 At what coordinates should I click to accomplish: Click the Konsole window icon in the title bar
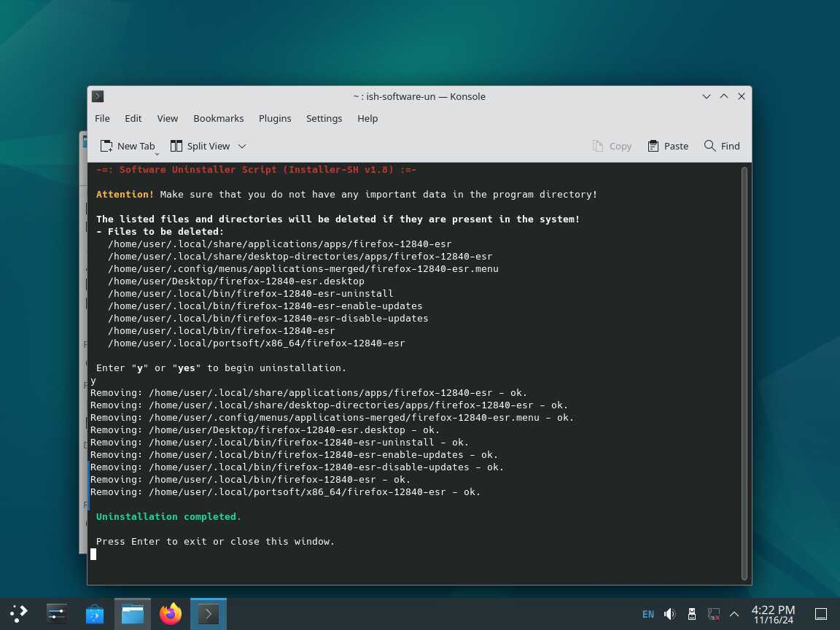[98, 96]
